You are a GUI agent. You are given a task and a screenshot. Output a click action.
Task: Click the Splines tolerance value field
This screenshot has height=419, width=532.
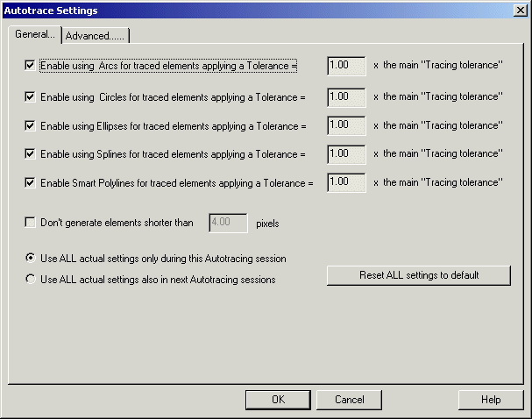coord(347,154)
